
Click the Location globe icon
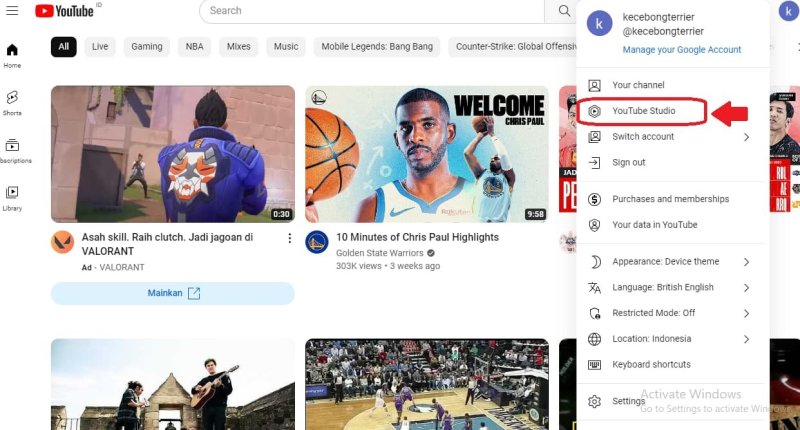tap(594, 339)
